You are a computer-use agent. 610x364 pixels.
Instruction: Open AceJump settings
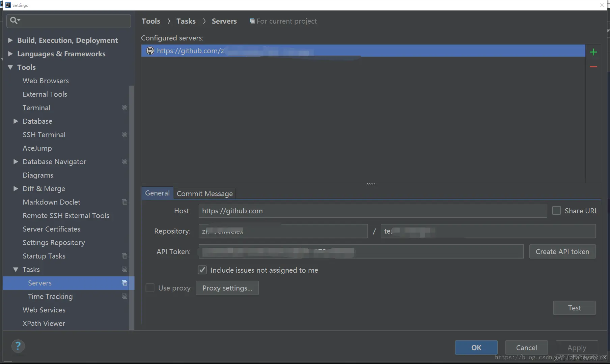pyautogui.click(x=37, y=148)
